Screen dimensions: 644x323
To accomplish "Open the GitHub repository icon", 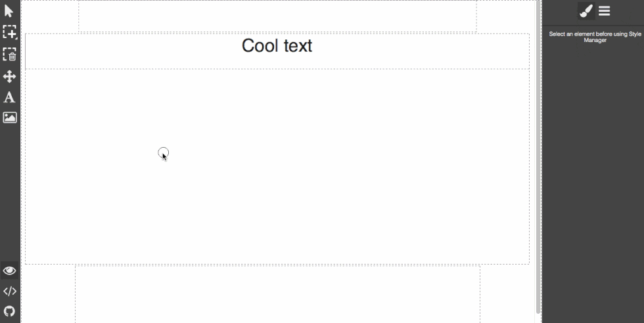I will pyautogui.click(x=9, y=311).
